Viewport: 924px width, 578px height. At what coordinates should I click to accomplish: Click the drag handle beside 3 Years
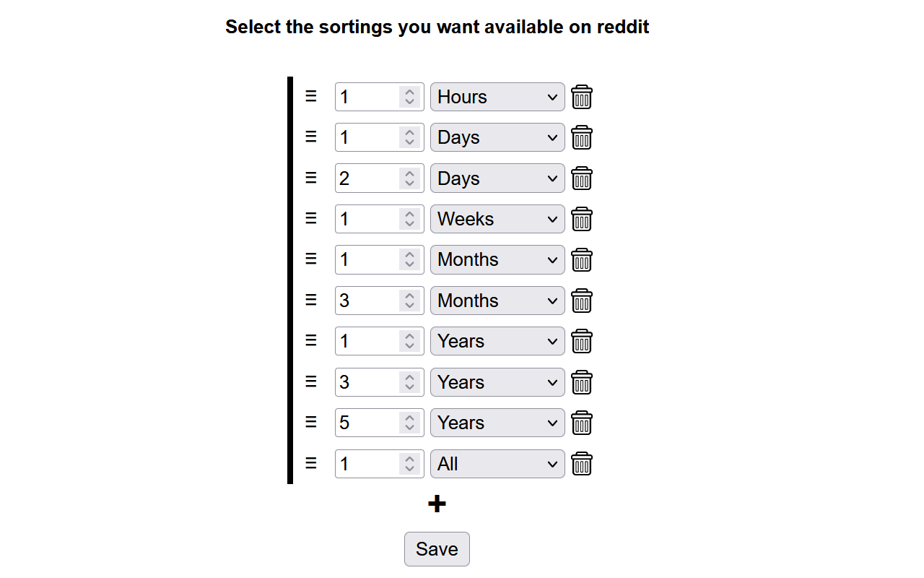pyautogui.click(x=311, y=381)
